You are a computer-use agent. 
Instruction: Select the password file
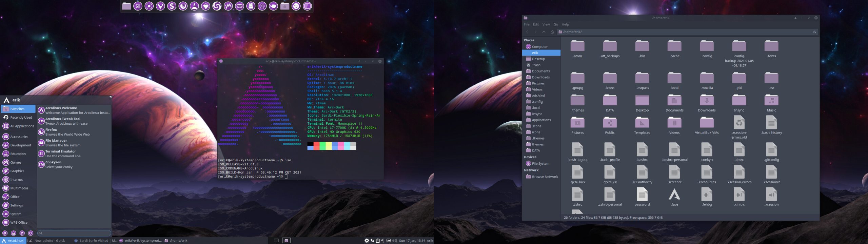click(642, 197)
